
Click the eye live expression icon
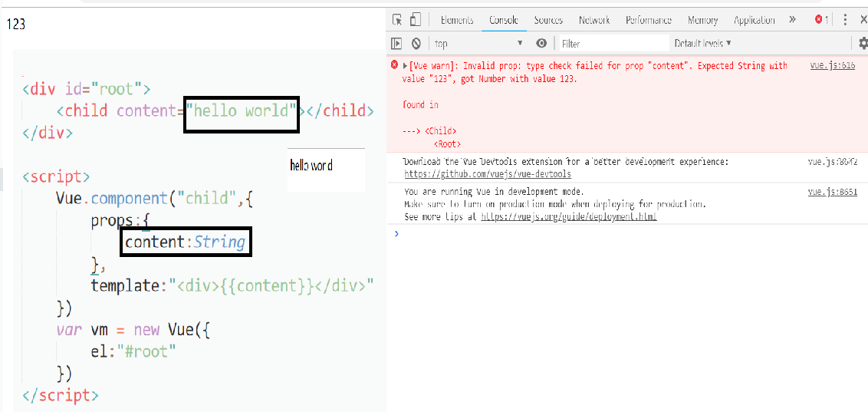(541, 43)
